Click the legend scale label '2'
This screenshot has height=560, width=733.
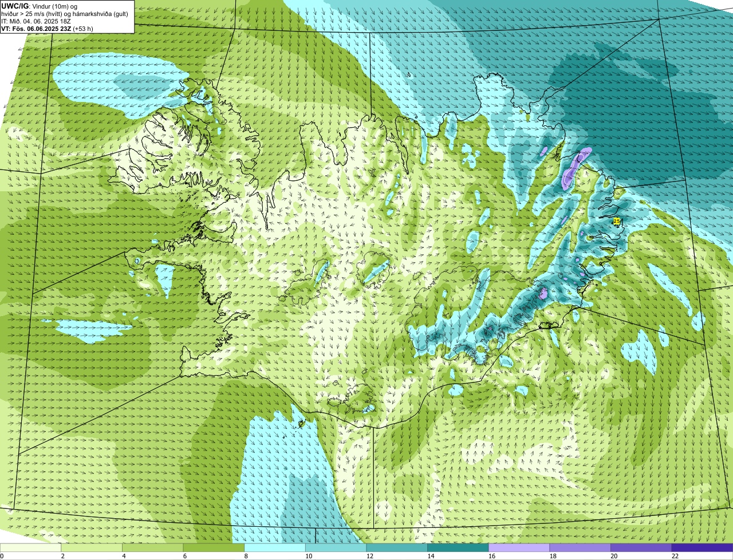tap(62, 556)
